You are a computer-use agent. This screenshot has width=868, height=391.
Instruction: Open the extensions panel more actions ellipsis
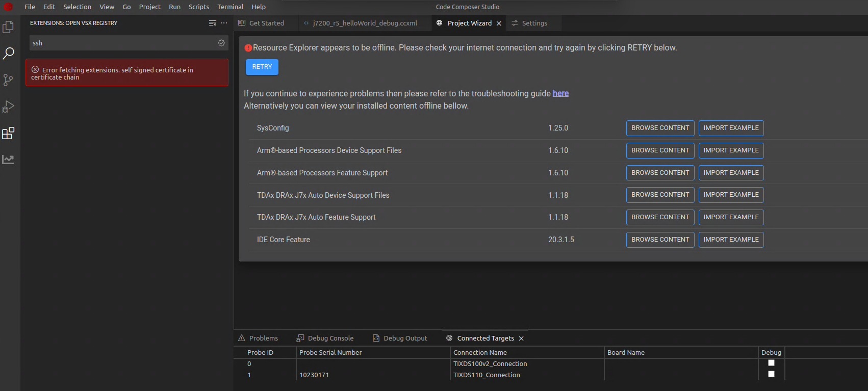pos(224,23)
